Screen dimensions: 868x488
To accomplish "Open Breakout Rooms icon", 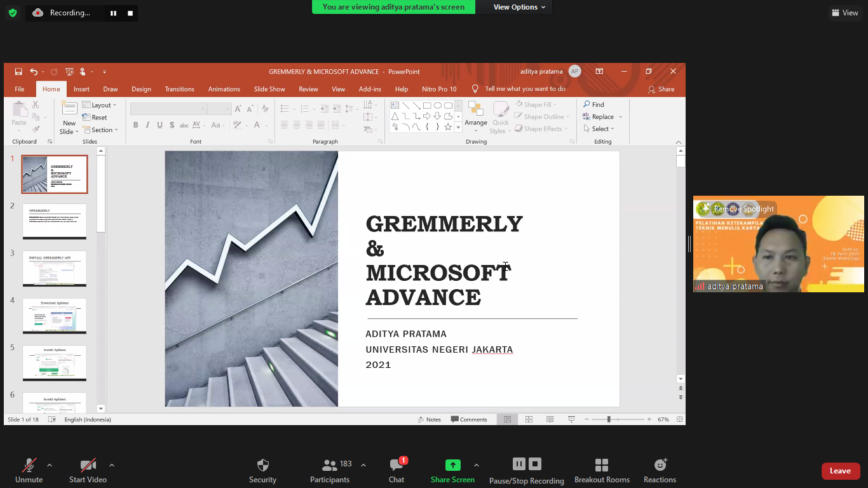I will pyautogui.click(x=602, y=465).
